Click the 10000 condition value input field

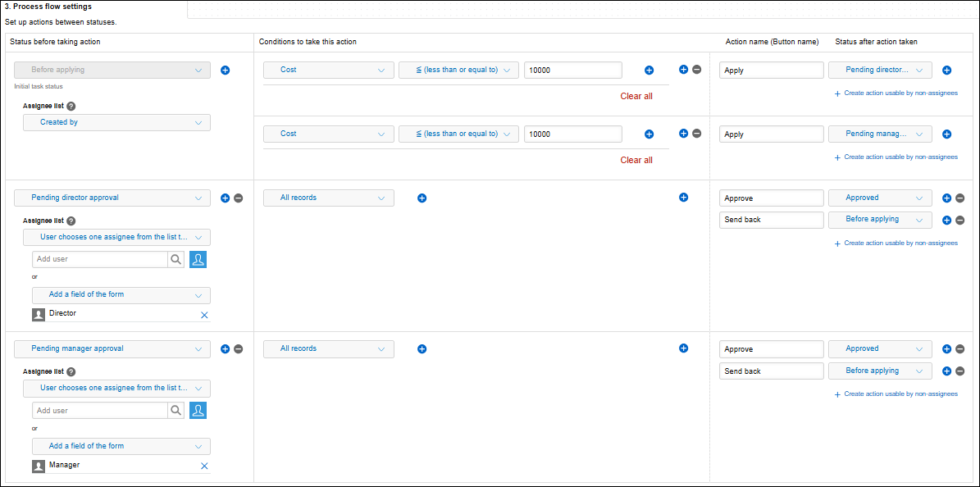572,70
